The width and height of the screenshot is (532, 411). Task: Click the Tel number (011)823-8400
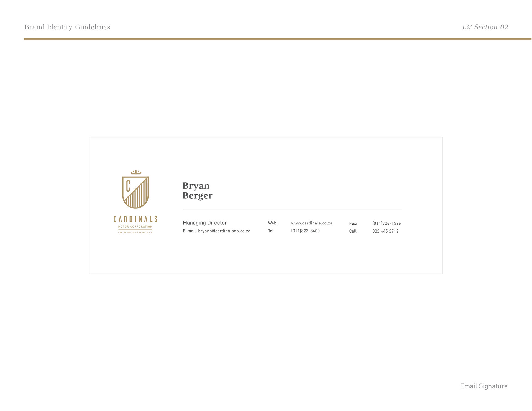tap(305, 231)
